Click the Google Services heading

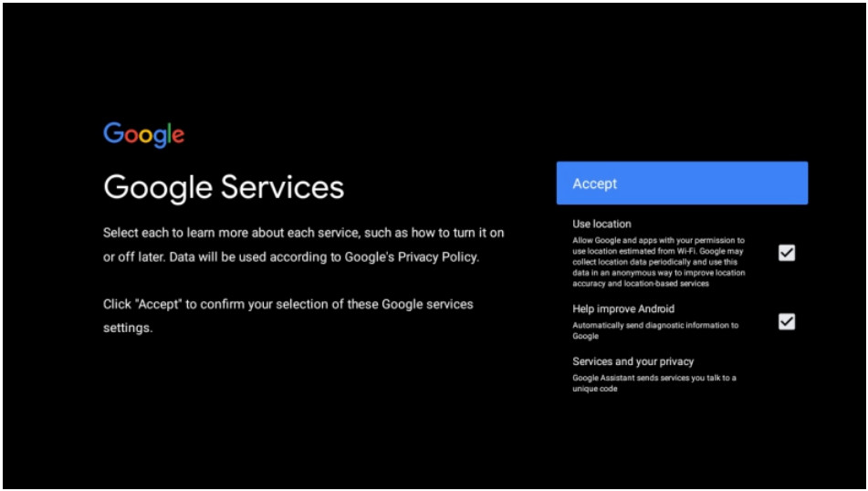224,187
